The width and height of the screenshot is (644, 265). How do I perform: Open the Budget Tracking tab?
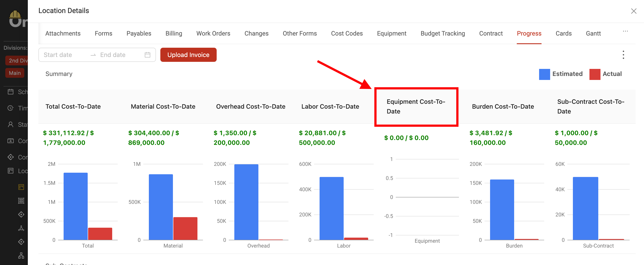tap(443, 34)
